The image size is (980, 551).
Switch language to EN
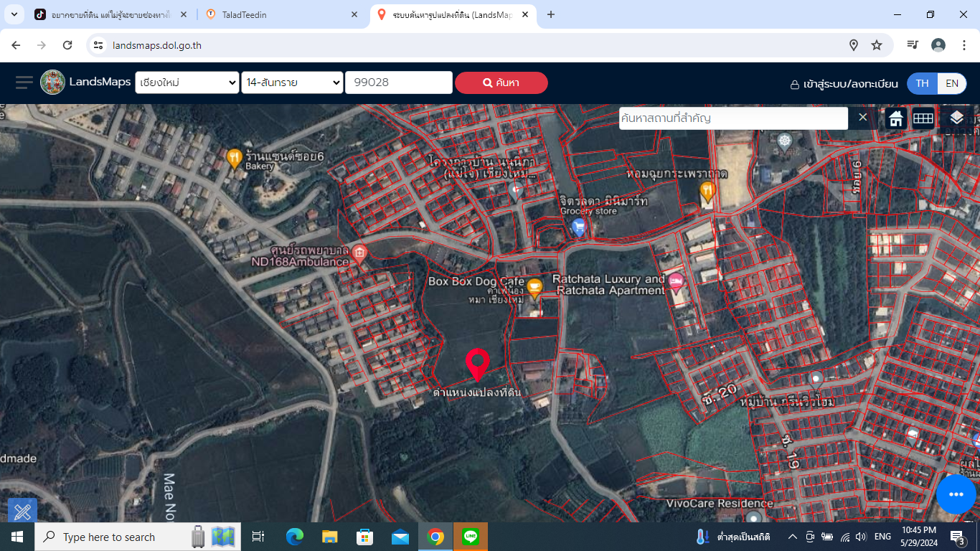(952, 83)
